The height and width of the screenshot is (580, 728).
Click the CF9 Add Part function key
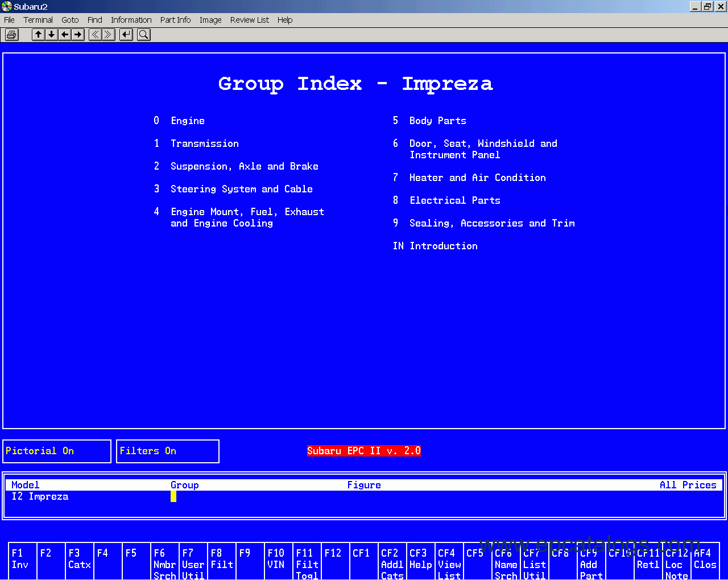[x=591, y=562]
